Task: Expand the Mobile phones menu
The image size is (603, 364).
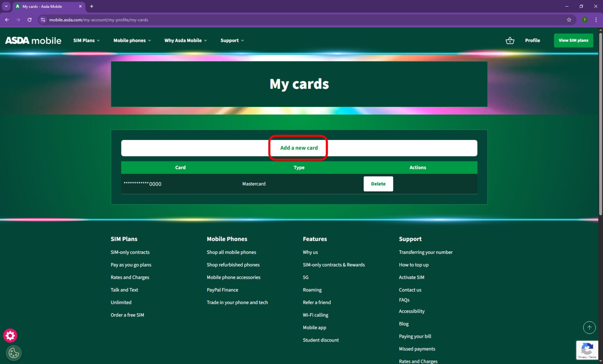Action: point(132,40)
